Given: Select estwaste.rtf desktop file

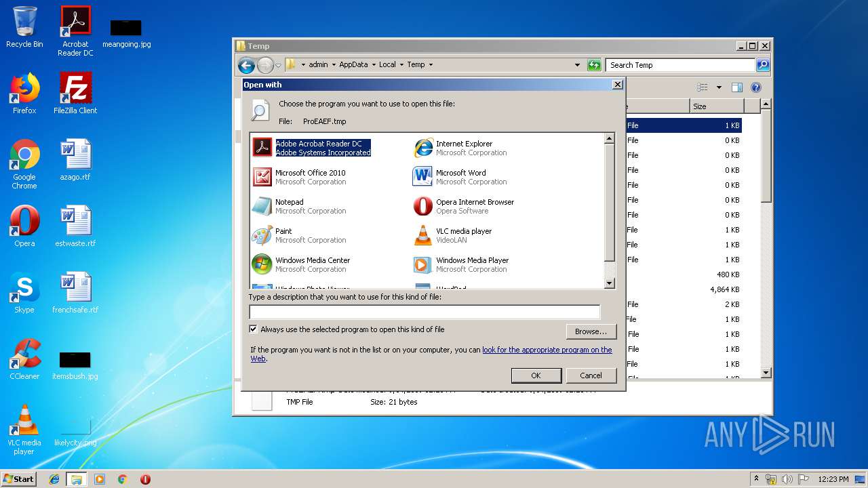Looking at the screenshot, I should click(75, 227).
